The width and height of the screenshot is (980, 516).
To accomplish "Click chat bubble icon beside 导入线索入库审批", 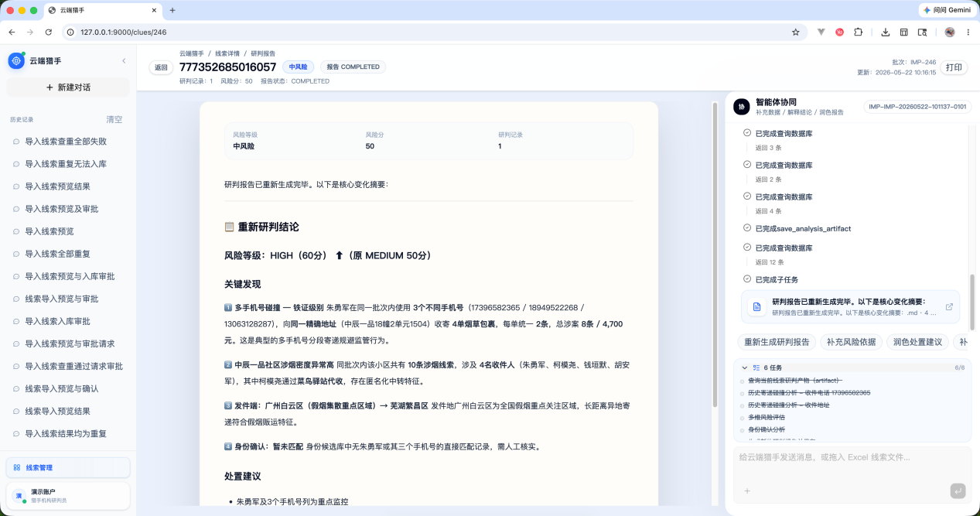I will [x=16, y=321].
